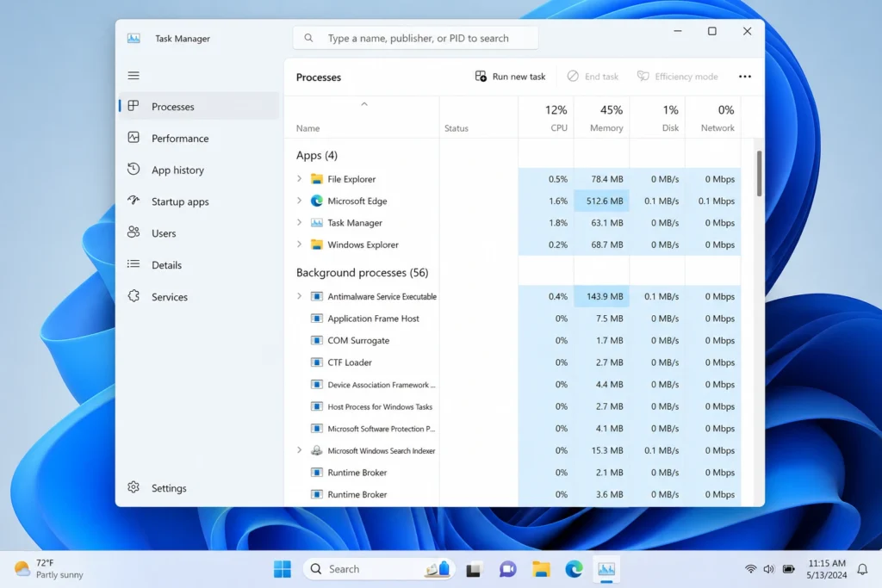Switch to the Performance page

(199, 138)
